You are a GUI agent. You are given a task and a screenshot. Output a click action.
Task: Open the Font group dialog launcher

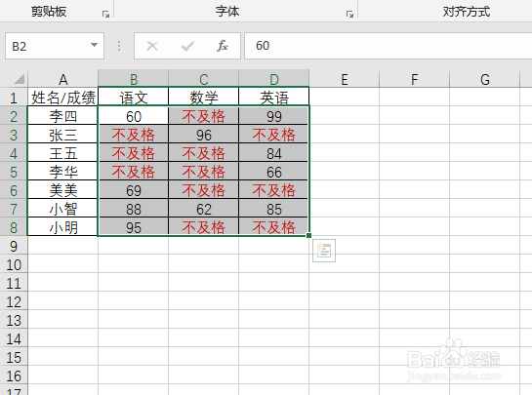pyautogui.click(x=349, y=14)
